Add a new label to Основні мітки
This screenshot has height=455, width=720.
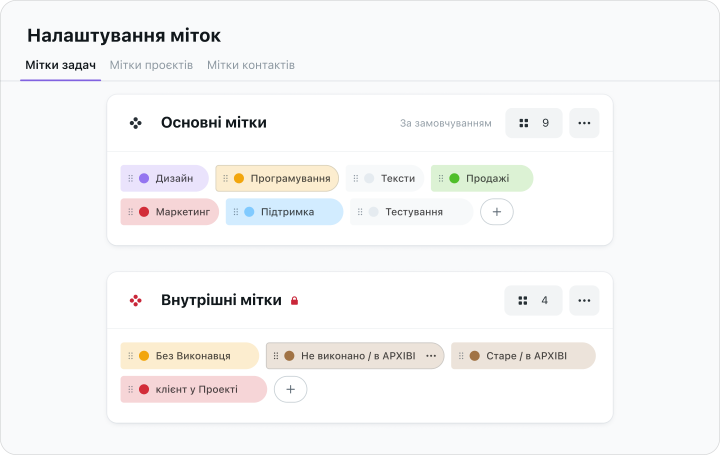[497, 212]
